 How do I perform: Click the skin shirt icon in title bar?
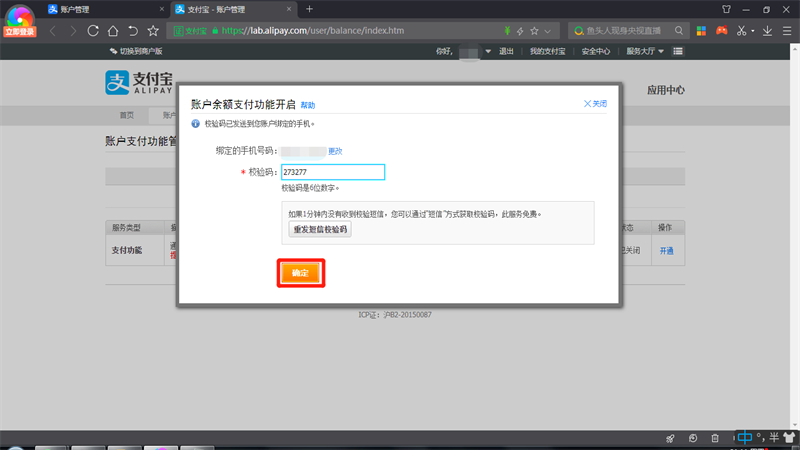coord(727,9)
